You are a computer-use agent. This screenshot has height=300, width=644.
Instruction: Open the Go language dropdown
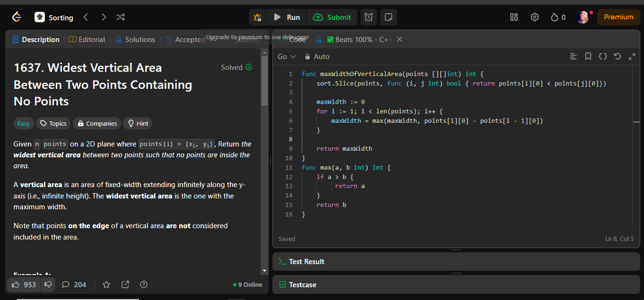coord(287,56)
